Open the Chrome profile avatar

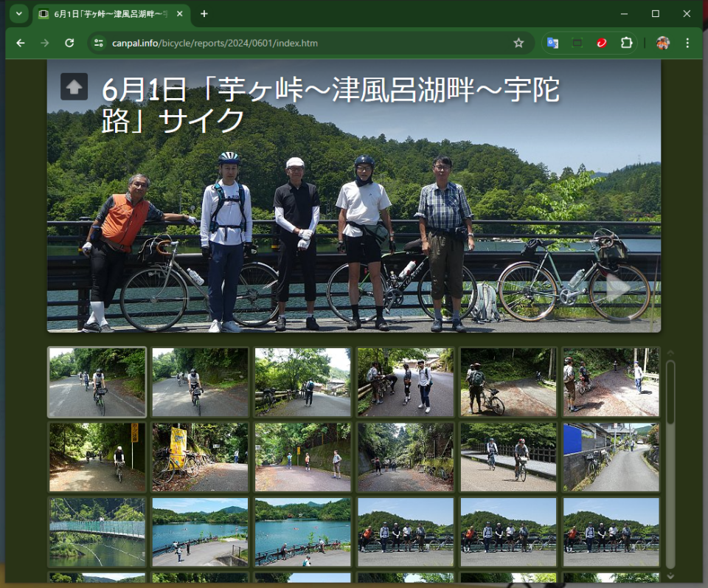coord(663,43)
